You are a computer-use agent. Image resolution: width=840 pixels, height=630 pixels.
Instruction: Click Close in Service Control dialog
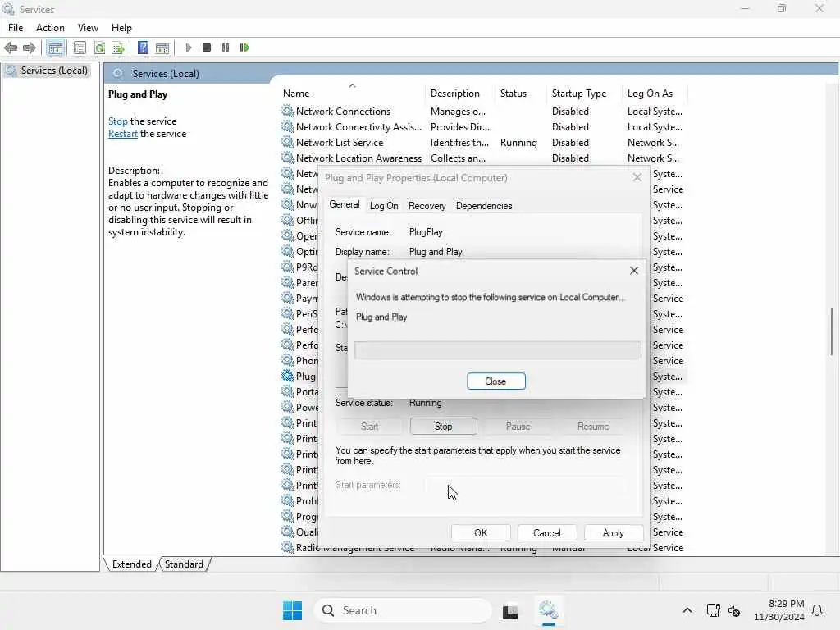tap(496, 381)
